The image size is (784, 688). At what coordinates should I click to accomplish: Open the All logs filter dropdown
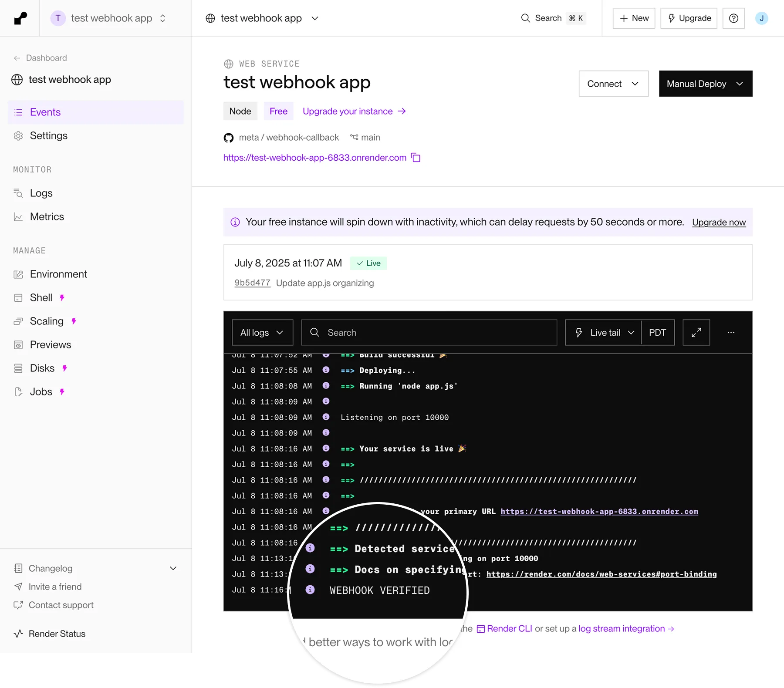point(262,333)
